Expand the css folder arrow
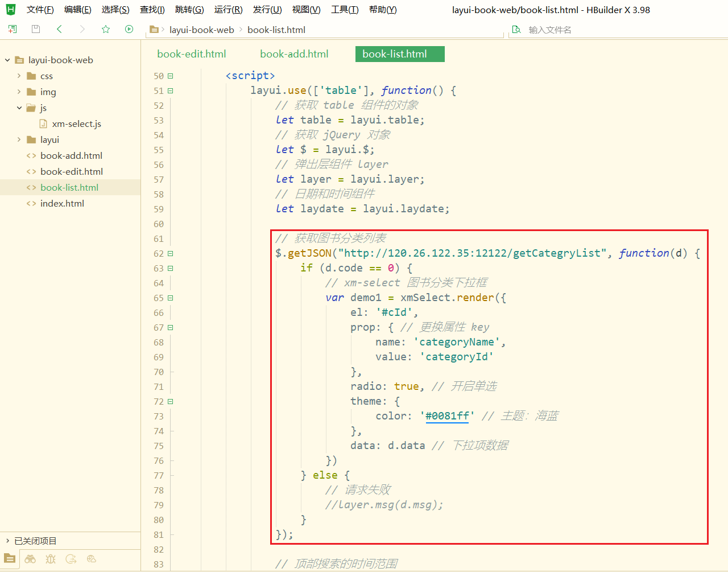The image size is (728, 572). click(x=19, y=76)
